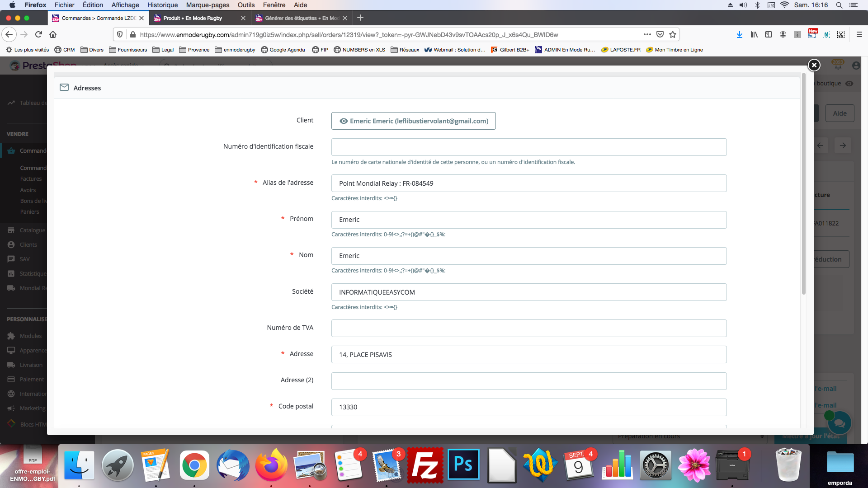The image size is (868, 488).
Task: Open the CRM bookmark
Action: point(65,50)
